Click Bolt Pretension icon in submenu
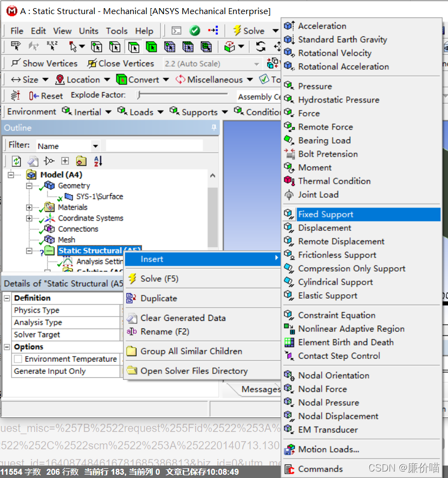This screenshot has width=448, height=478. (289, 154)
